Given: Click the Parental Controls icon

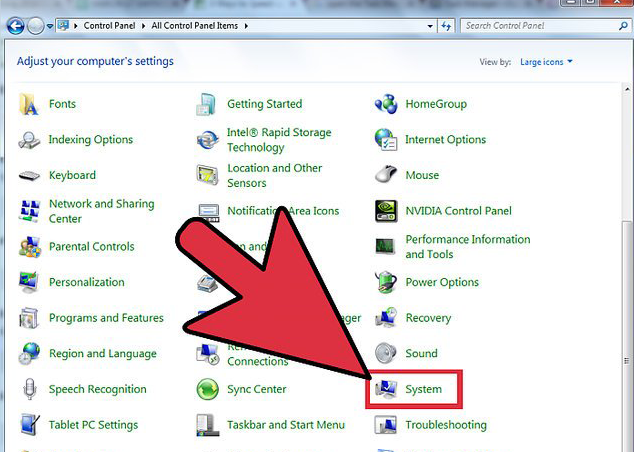Looking at the screenshot, I should click(29, 247).
